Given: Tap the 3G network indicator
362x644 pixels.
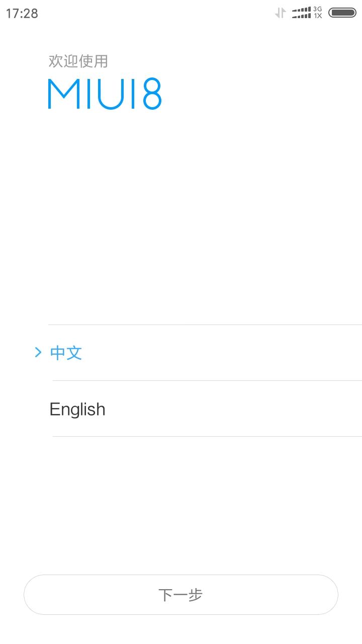Looking at the screenshot, I should tap(318, 9).
